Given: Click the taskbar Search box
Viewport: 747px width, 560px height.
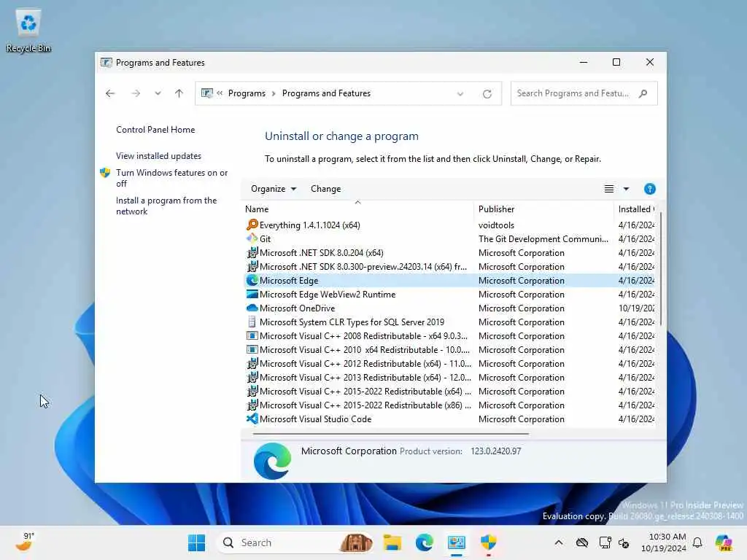Looking at the screenshot, I should (295, 542).
